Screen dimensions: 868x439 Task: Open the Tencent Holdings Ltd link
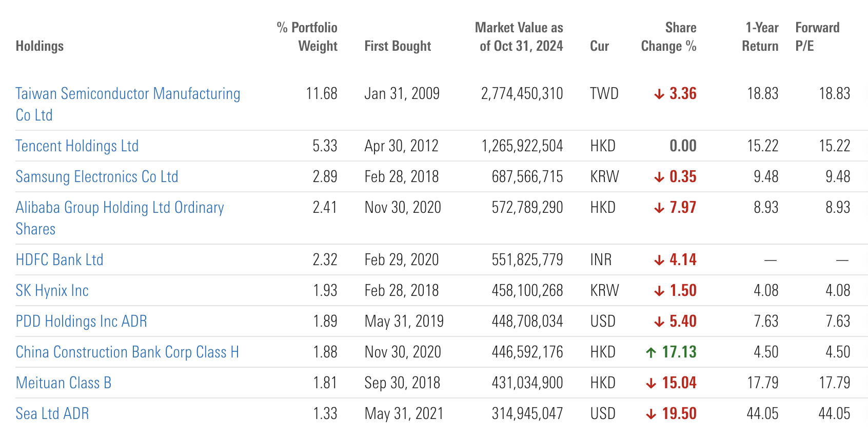[77, 146]
